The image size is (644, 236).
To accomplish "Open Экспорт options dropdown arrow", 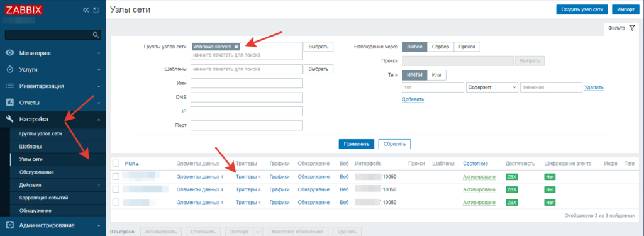I will point(258,232).
